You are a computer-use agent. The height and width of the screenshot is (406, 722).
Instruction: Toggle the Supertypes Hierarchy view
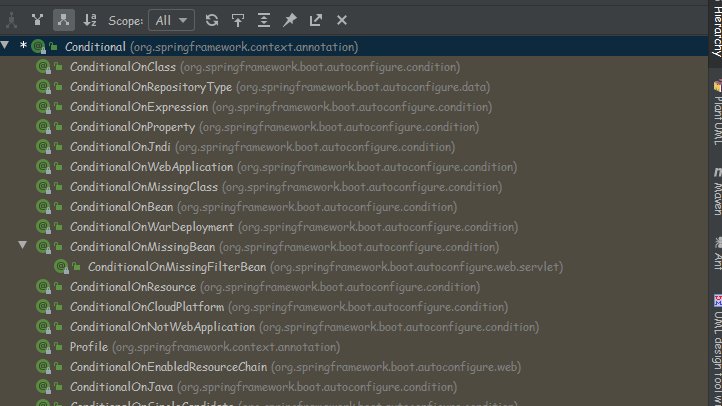click(x=37, y=20)
